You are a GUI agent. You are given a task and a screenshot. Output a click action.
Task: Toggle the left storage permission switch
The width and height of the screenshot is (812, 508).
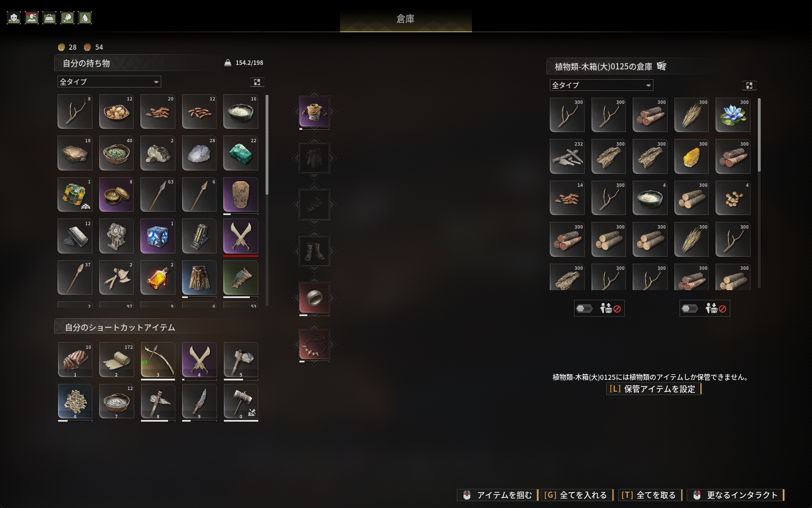(x=584, y=308)
